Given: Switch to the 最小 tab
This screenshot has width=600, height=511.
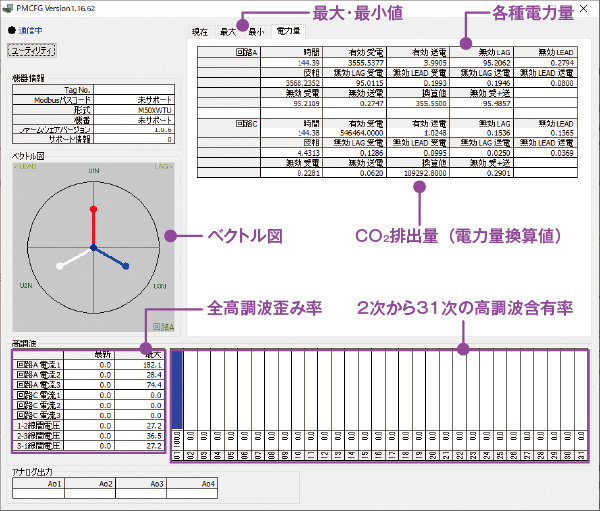Looking at the screenshot, I should click(256, 33).
